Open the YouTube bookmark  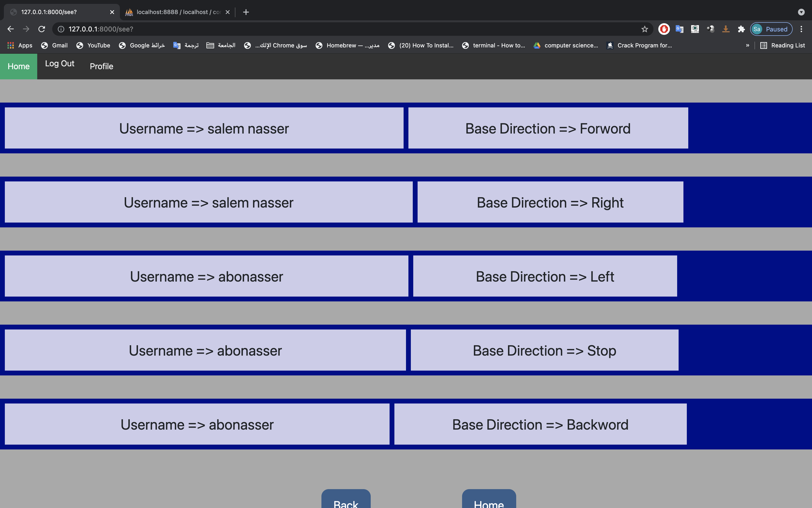(x=93, y=45)
